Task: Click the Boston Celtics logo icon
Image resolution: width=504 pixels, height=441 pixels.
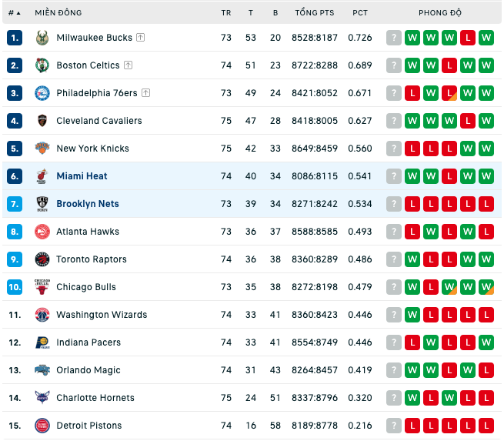Action: [x=42, y=65]
